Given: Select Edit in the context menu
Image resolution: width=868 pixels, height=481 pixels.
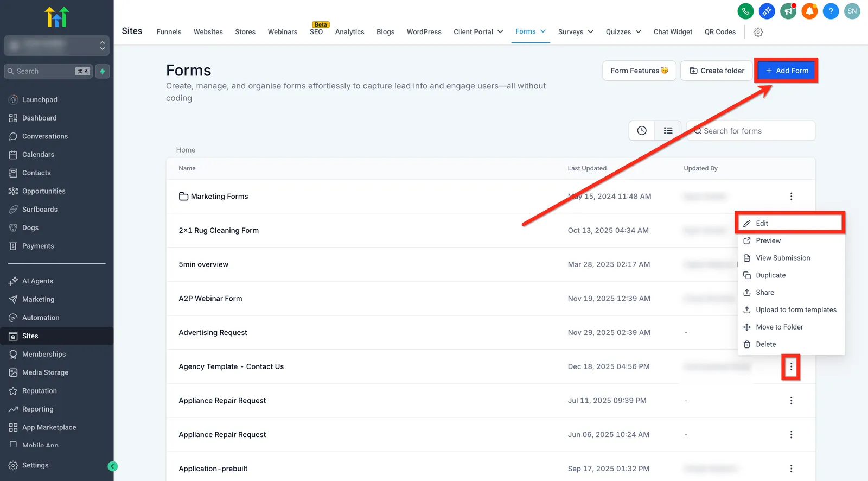Looking at the screenshot, I should [x=790, y=223].
